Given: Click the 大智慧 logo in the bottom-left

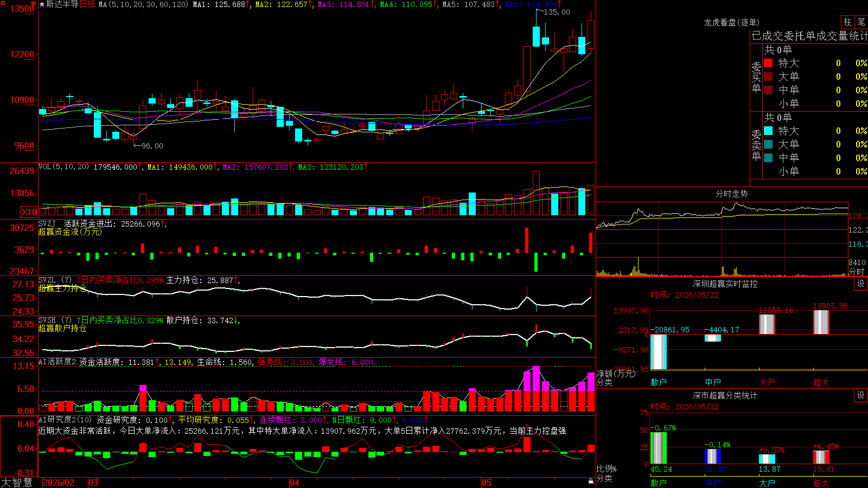Looking at the screenshot, I should [x=17, y=483].
